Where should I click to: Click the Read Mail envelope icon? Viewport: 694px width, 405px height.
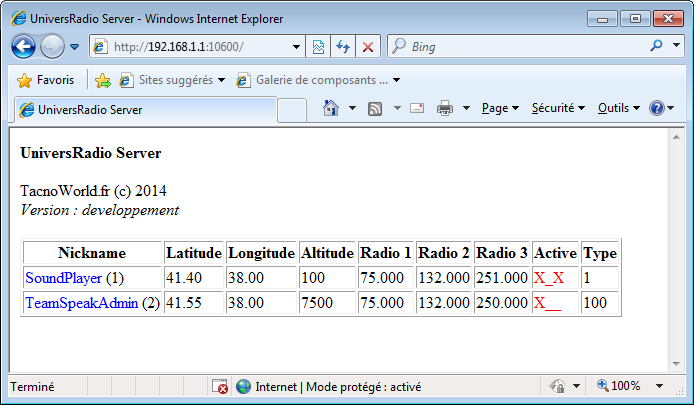pyautogui.click(x=417, y=108)
